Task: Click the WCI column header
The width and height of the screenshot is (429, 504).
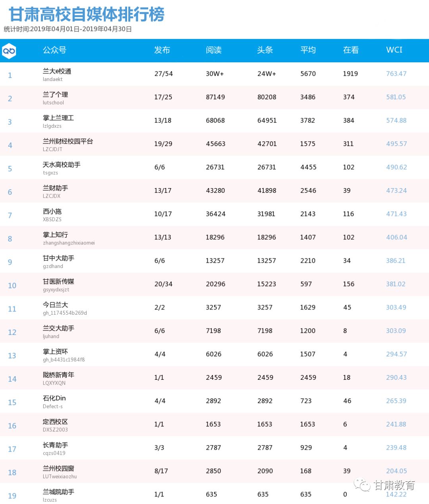Action: pyautogui.click(x=394, y=50)
